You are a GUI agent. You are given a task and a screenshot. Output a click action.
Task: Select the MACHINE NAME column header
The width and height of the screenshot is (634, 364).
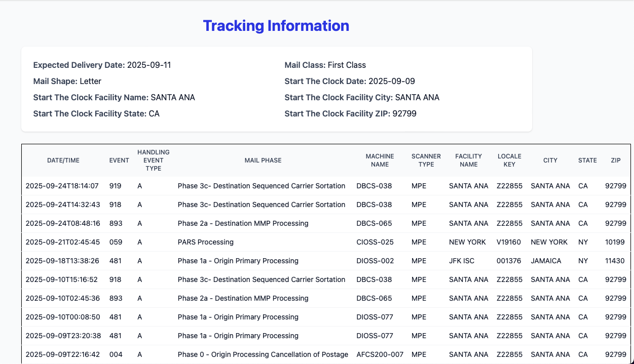(380, 160)
